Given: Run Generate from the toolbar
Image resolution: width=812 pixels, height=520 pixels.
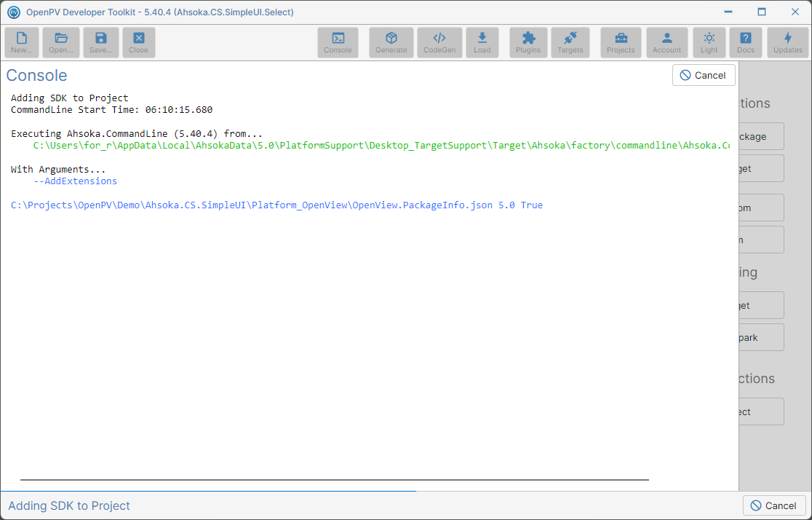Looking at the screenshot, I should [391, 42].
